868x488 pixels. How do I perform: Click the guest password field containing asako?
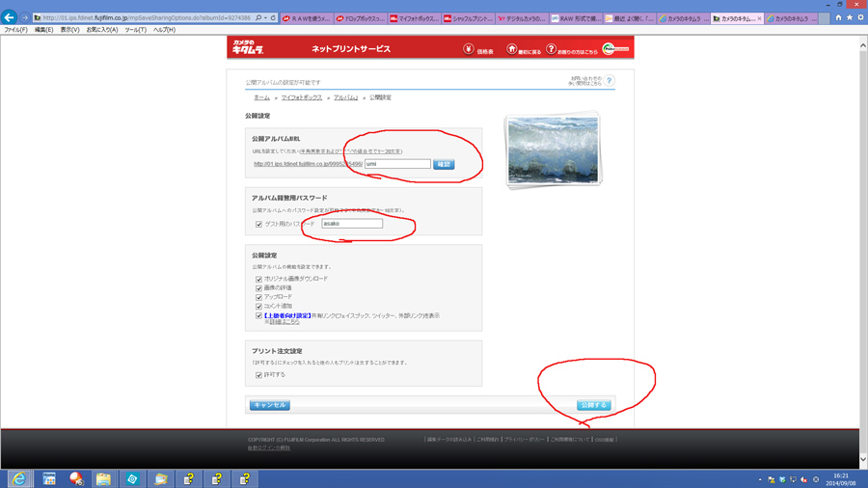coord(351,224)
